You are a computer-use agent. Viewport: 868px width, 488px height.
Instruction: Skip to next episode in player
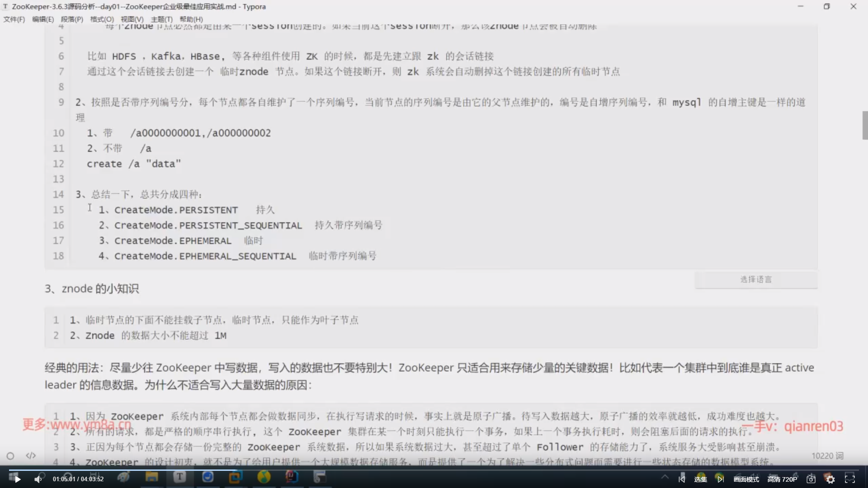pyautogui.click(x=720, y=479)
